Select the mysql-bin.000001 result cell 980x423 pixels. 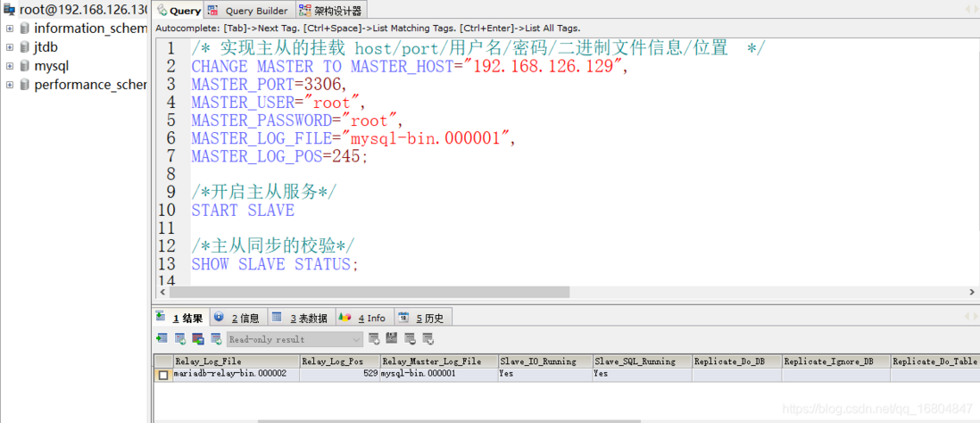point(439,374)
